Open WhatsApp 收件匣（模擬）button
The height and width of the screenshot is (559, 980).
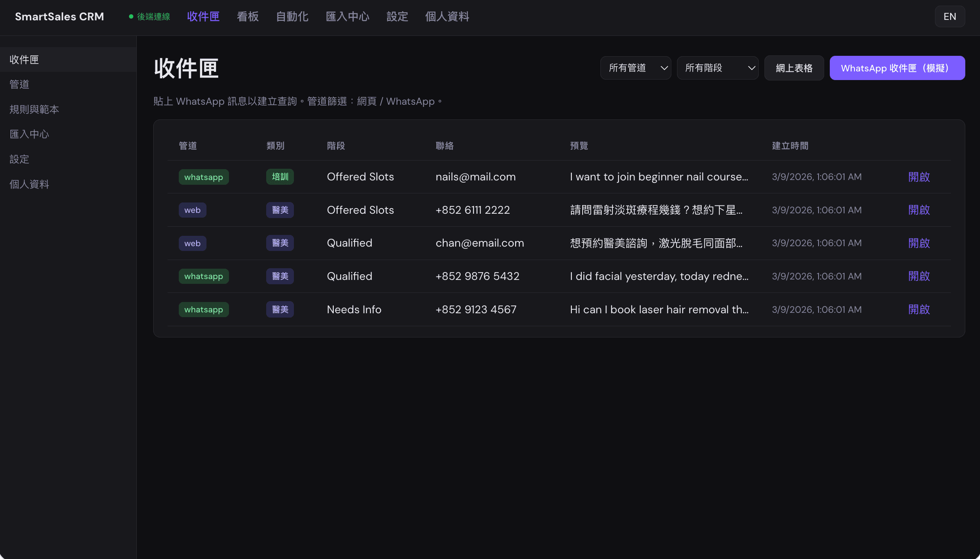coord(897,68)
